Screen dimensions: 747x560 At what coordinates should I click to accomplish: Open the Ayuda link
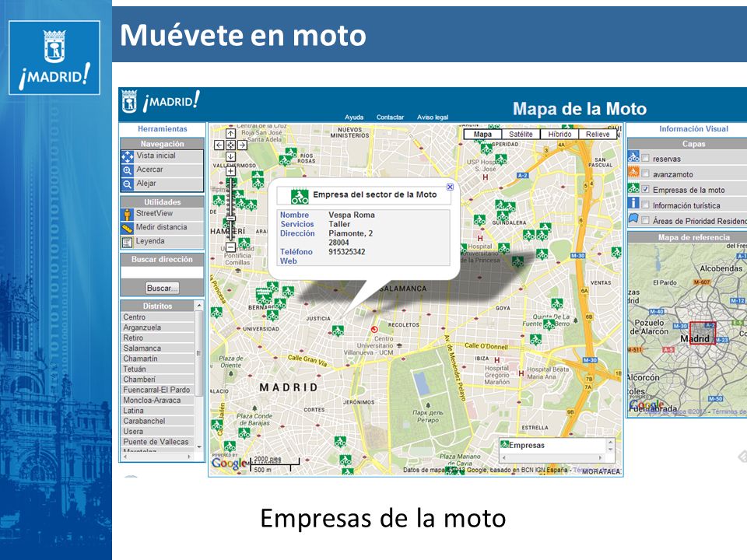354,117
